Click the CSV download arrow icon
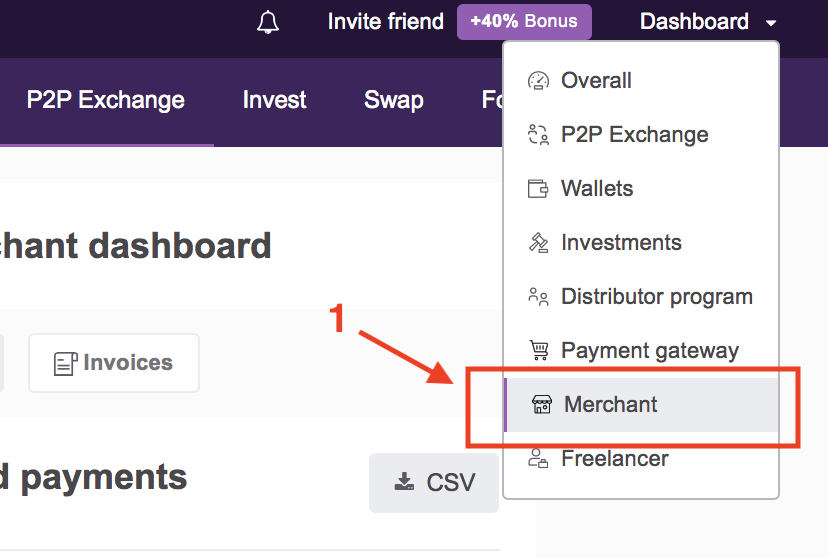 click(404, 481)
